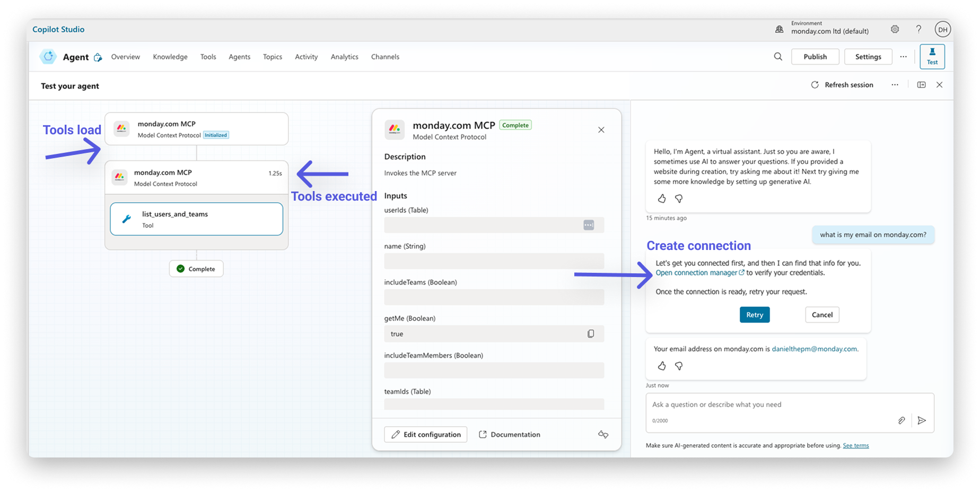The height and width of the screenshot is (492, 980).
Task: Open the search magnifier icon
Action: (778, 57)
